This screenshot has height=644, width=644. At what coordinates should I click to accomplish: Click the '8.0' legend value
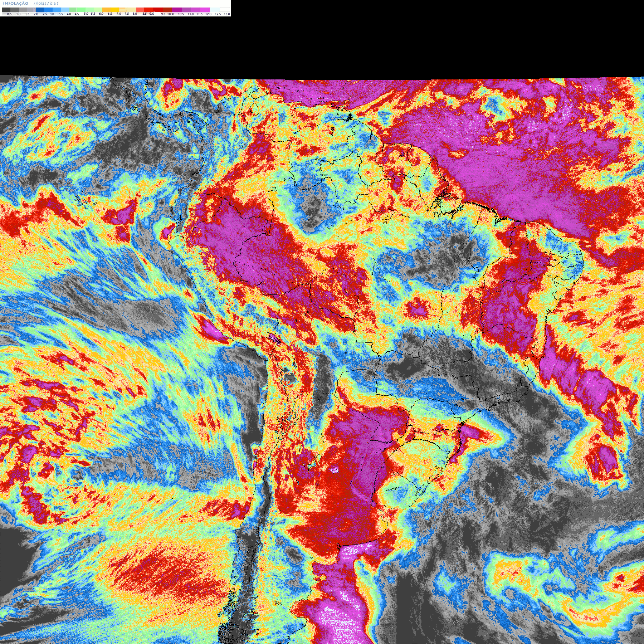[x=135, y=14]
